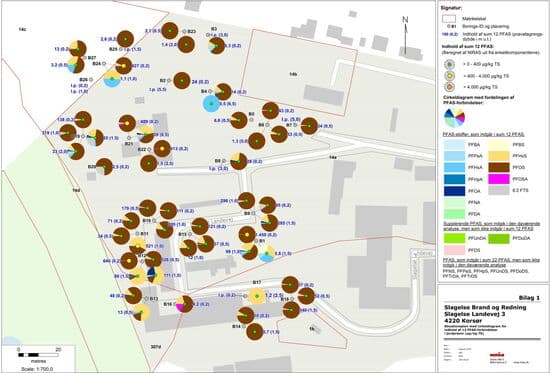Click the B21 borehole label
550x373 pixels.
pyautogui.click(x=129, y=144)
